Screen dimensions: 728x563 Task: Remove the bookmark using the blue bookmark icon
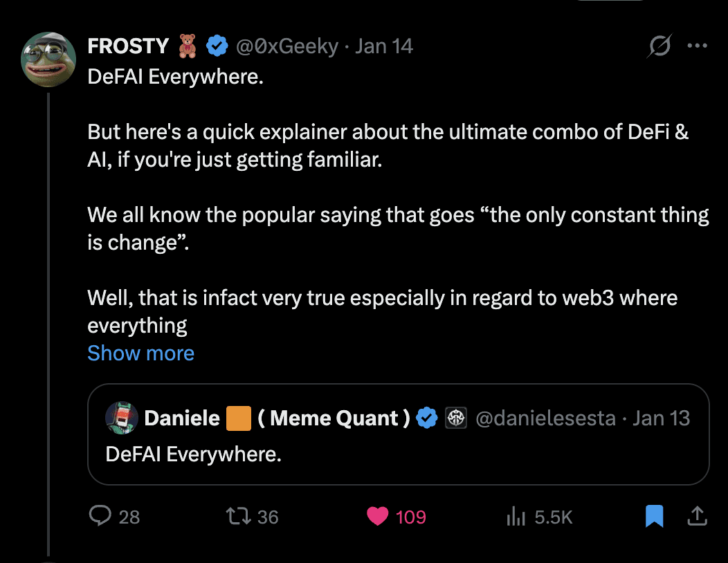tap(654, 516)
